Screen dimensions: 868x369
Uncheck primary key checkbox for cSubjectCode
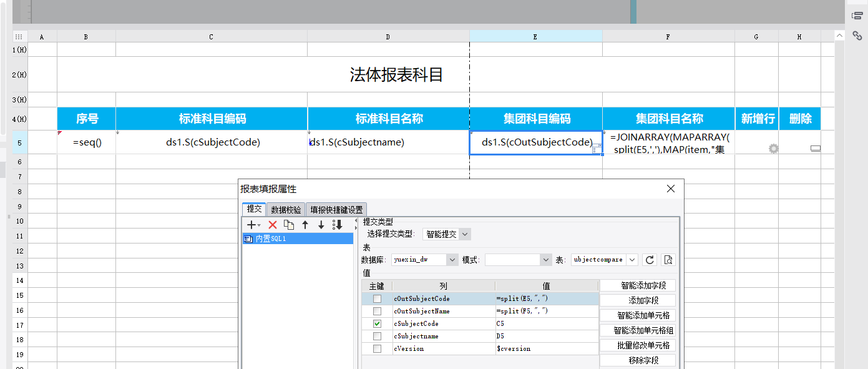(377, 324)
